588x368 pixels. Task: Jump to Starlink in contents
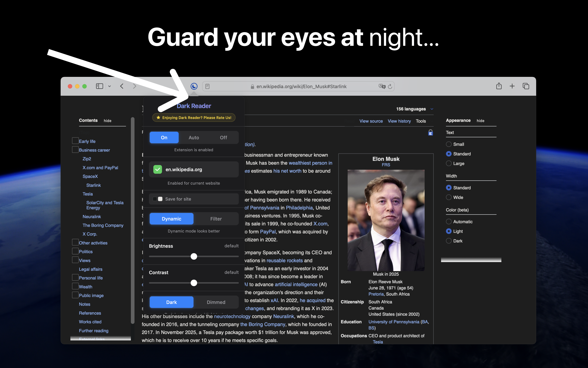point(94,185)
